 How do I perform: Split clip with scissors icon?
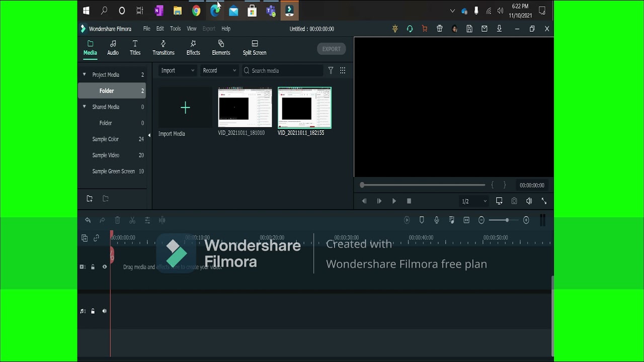132,220
